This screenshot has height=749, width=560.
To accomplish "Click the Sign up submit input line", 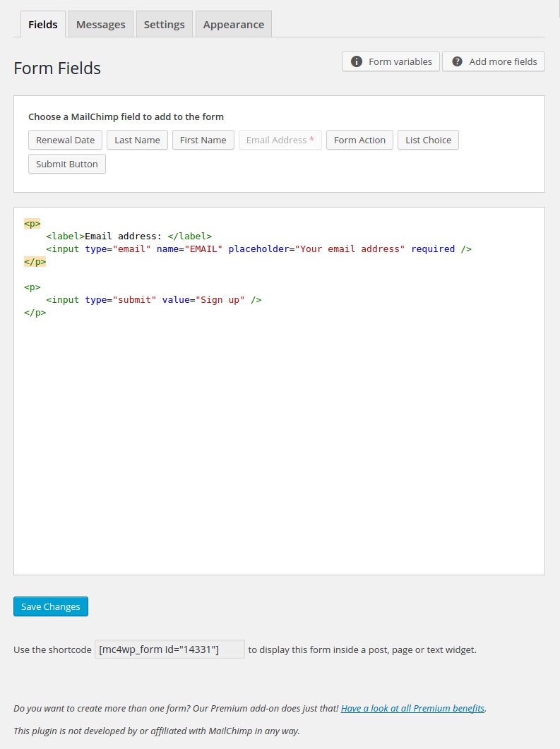I will (153, 299).
